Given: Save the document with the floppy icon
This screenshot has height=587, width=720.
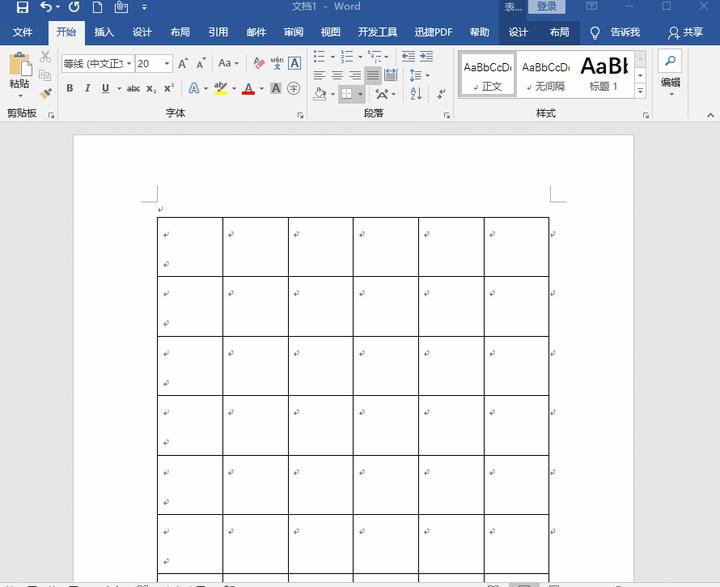Looking at the screenshot, I should click(x=22, y=6).
